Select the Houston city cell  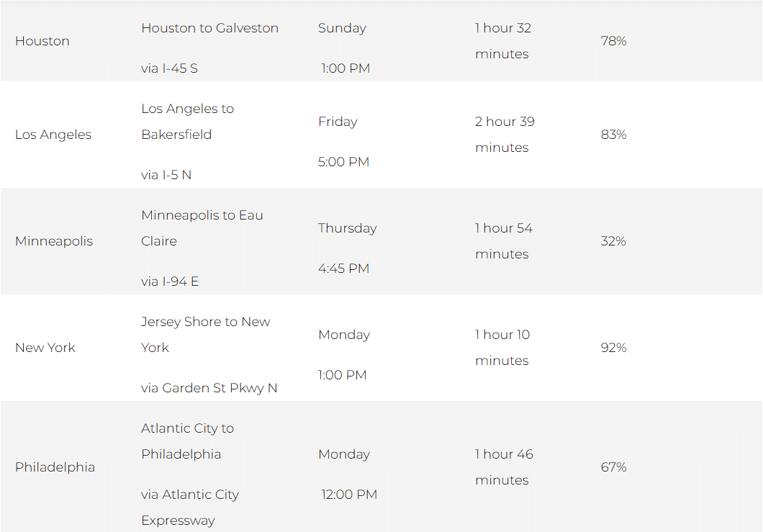(42, 41)
